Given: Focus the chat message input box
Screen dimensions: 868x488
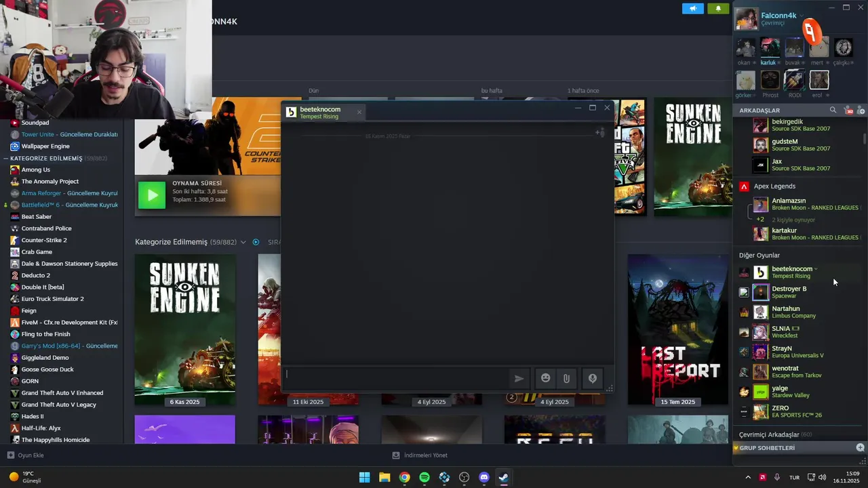Looking at the screenshot, I should [x=396, y=378].
